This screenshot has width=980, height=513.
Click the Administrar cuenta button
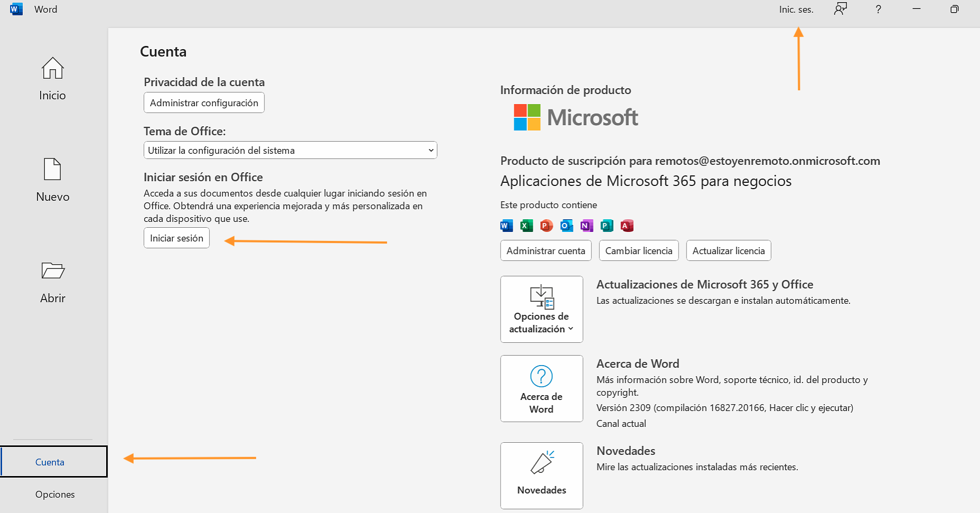[x=546, y=250]
